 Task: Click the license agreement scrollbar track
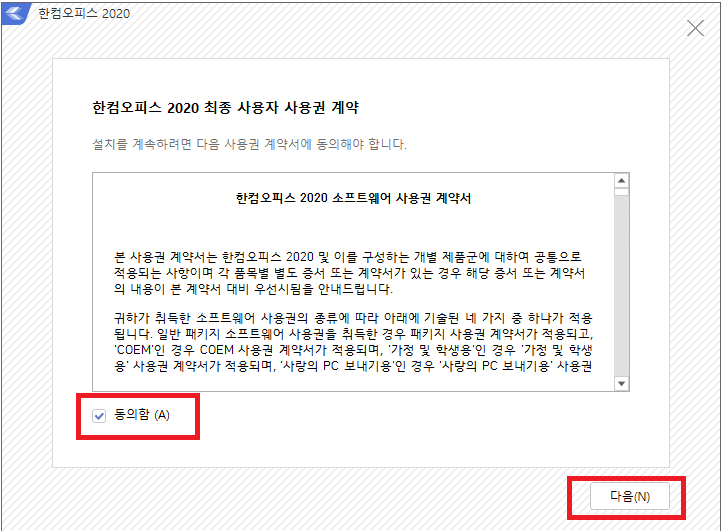point(621,286)
